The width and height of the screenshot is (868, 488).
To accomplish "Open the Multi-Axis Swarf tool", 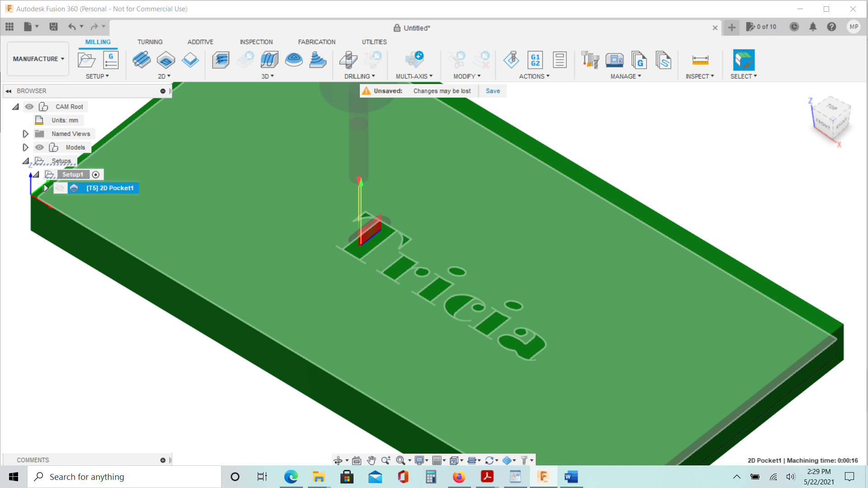I will (415, 60).
